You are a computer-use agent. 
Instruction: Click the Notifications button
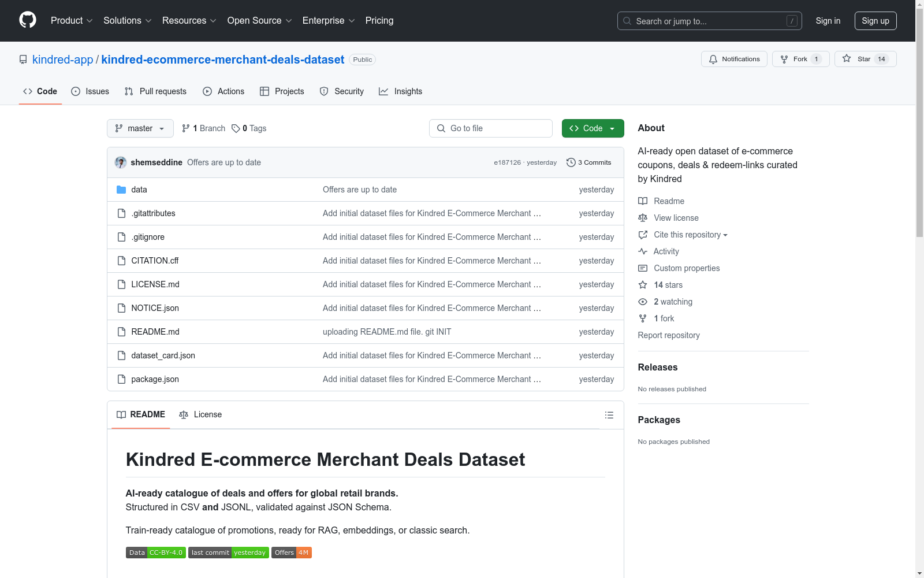[x=734, y=59]
